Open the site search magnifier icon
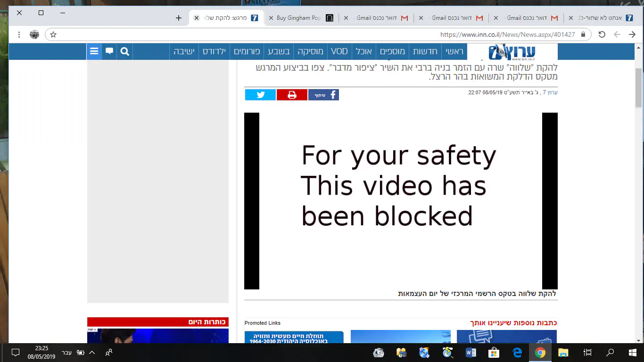Screen dimensions: 644x362 click(x=125, y=51)
